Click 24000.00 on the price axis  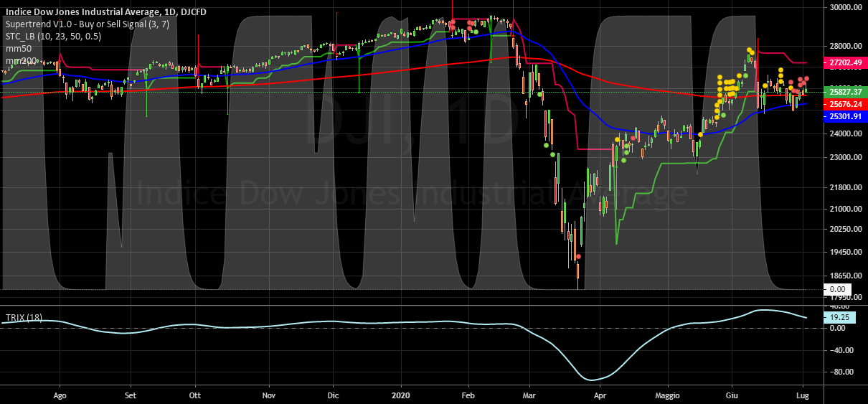pos(845,133)
